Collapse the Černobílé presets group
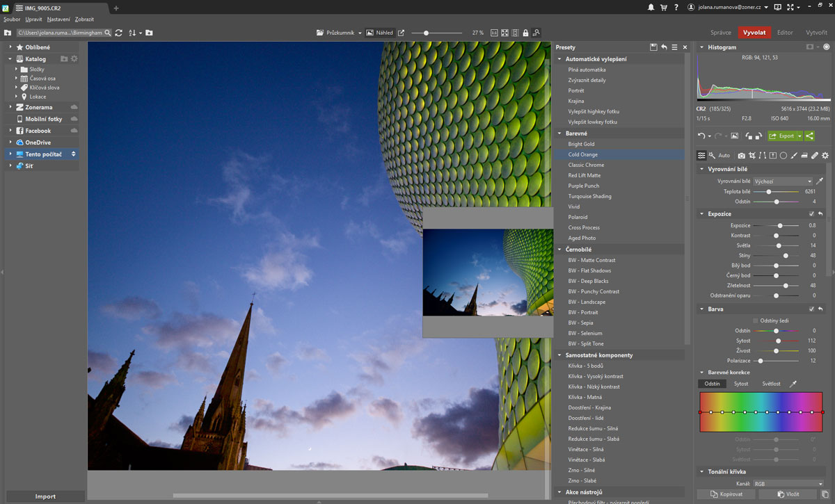 559,249
